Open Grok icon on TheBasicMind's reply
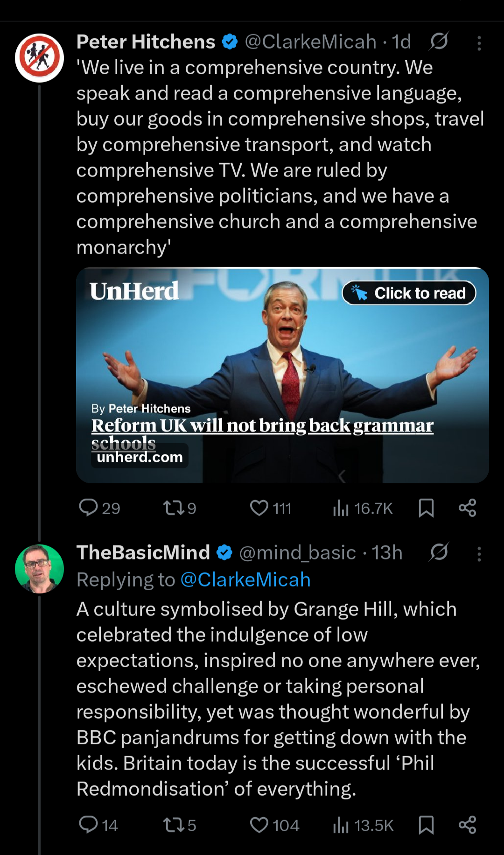The image size is (504, 855). pyautogui.click(x=439, y=552)
